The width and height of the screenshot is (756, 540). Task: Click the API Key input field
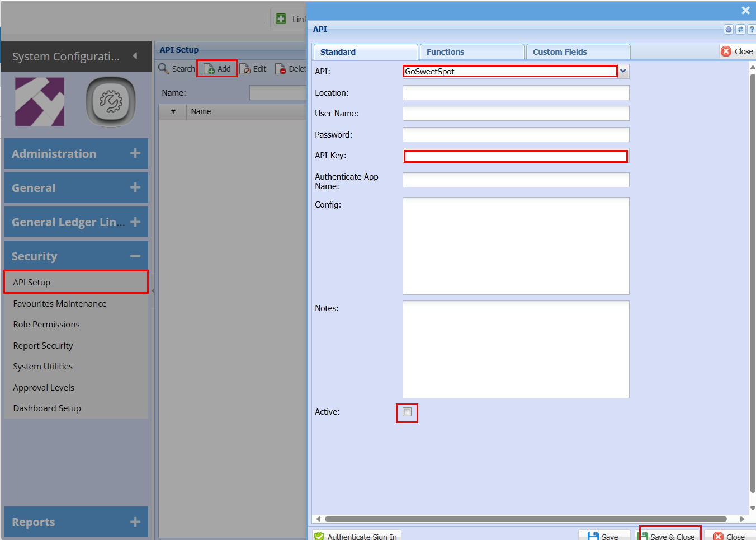point(516,156)
